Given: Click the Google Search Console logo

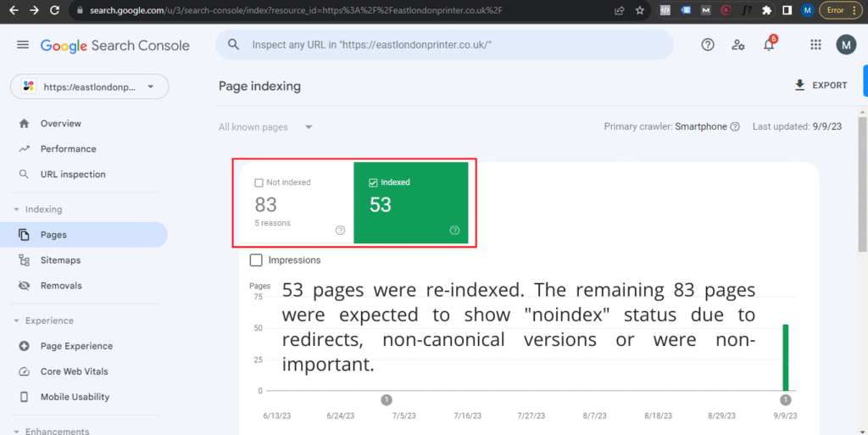Looking at the screenshot, I should pyautogui.click(x=114, y=46).
